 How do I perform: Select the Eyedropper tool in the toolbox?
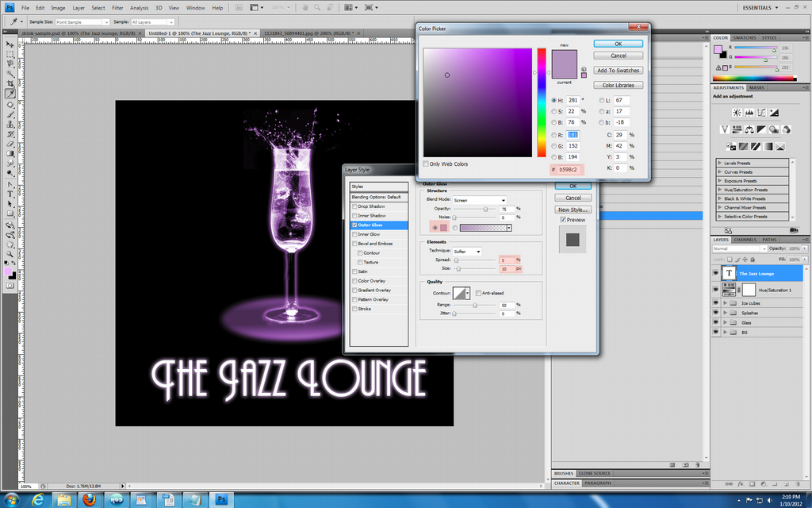(10, 94)
